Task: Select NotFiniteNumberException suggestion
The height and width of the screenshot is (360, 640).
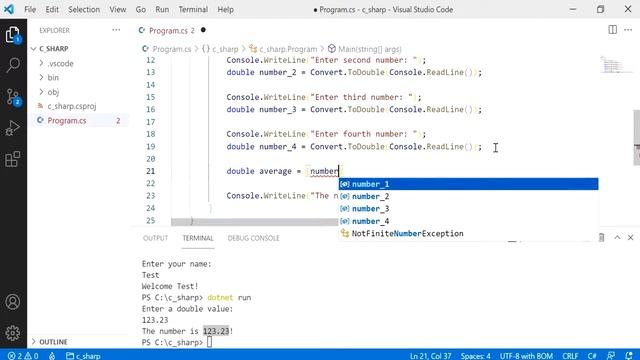Action: coord(468,233)
